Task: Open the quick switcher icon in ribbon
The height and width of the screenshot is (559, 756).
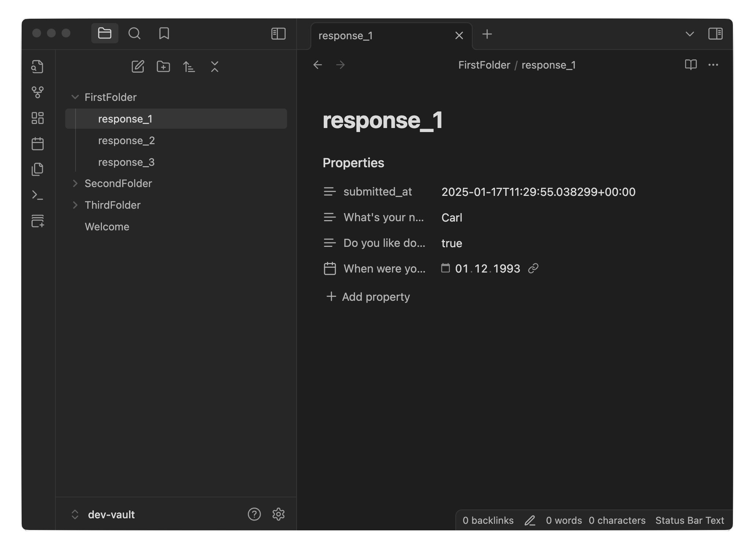Action: point(37,67)
